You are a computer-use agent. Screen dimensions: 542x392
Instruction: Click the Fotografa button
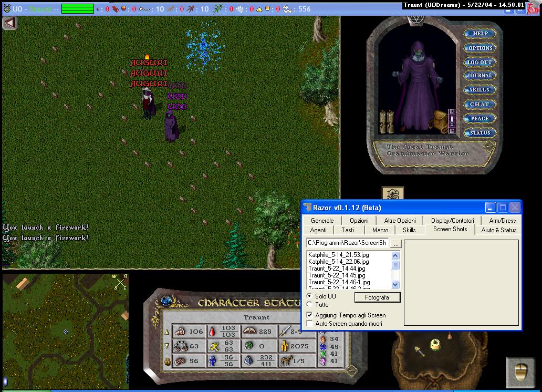(377, 297)
